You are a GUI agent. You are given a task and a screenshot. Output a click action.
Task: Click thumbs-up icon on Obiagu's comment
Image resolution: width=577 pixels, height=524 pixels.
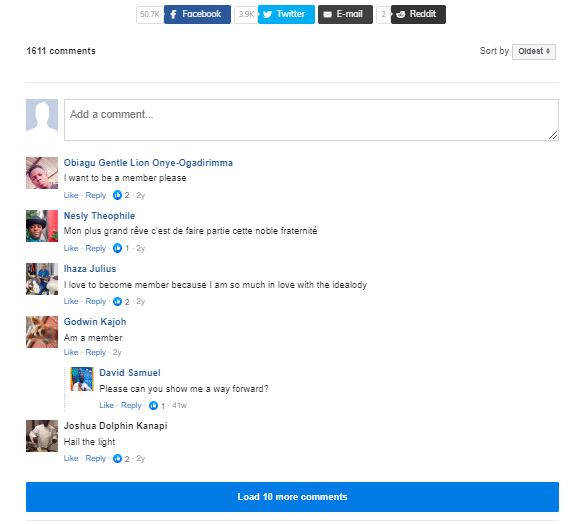click(117, 195)
